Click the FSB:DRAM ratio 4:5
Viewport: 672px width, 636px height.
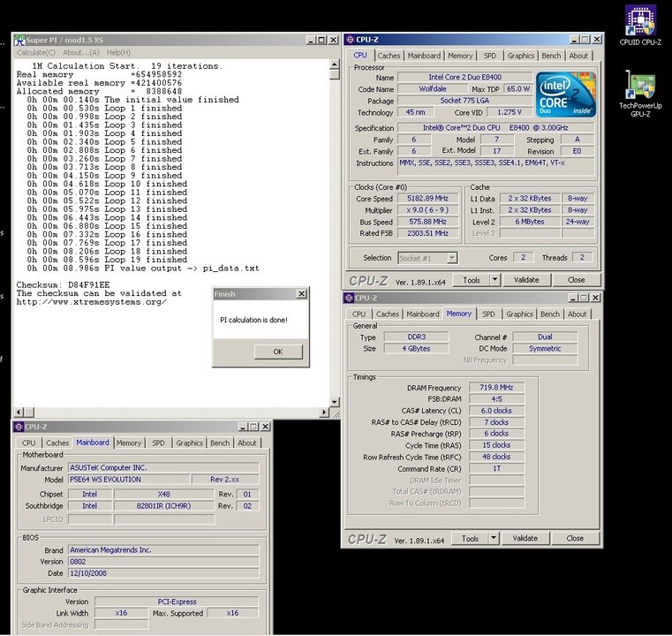pos(496,399)
